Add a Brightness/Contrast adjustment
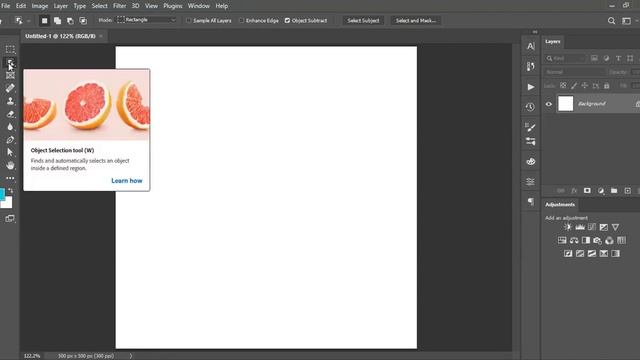 point(568,227)
